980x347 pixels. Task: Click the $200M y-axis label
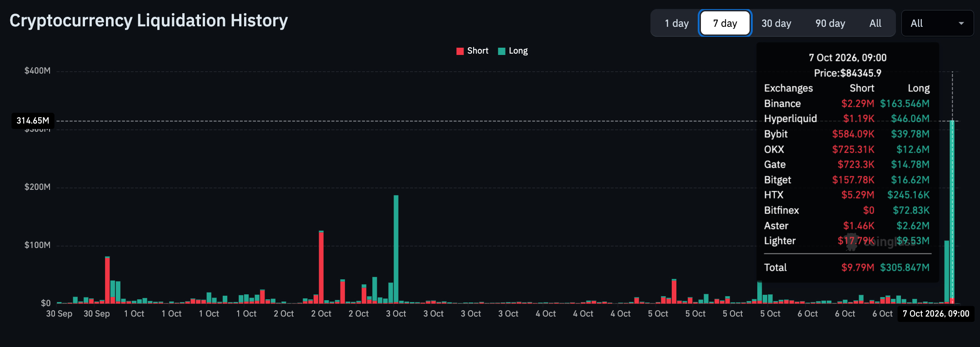tap(37, 187)
